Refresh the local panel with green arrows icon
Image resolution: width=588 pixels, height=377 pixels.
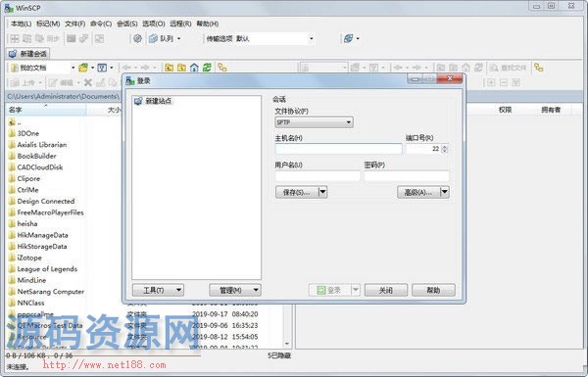click(x=207, y=68)
